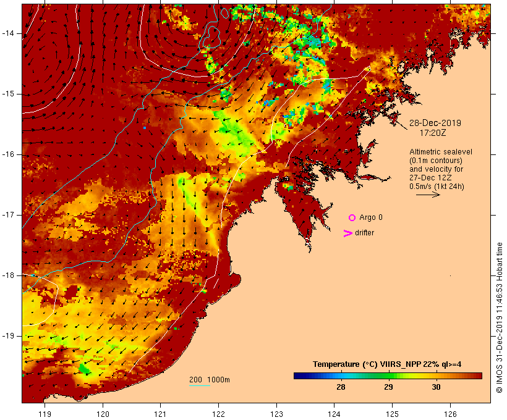Click the '-18' latitude axis label
This screenshot has width=507, height=420.
[x=7, y=275]
